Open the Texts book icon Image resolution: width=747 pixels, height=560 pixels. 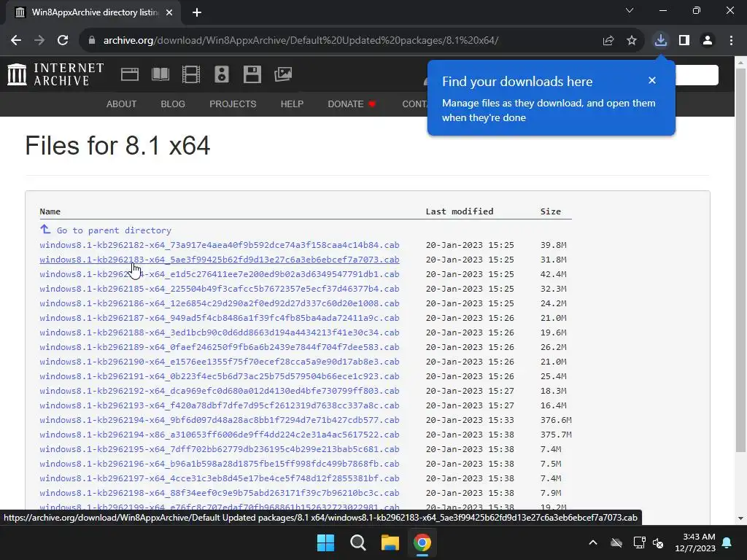[160, 74]
